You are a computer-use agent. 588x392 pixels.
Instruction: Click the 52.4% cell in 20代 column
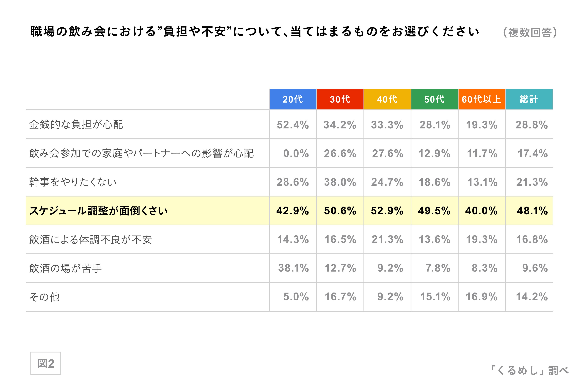(x=293, y=125)
